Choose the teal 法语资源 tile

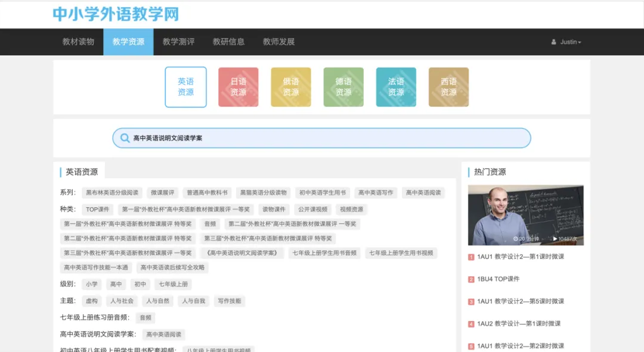point(396,87)
